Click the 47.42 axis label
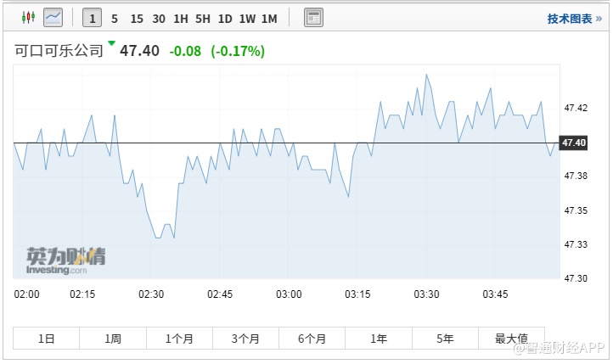The width and height of the screenshot is (613, 364). [576, 108]
